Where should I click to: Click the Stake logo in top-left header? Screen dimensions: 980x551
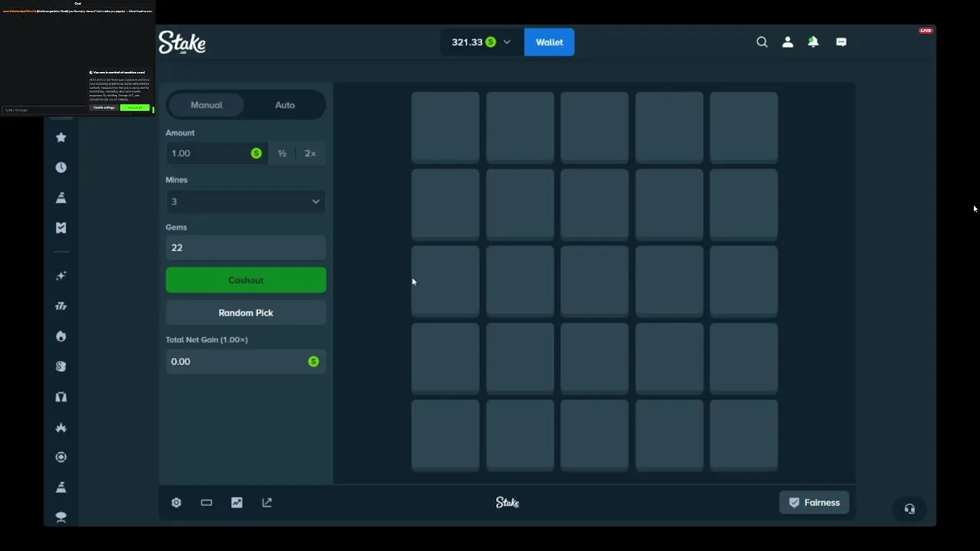(x=182, y=42)
